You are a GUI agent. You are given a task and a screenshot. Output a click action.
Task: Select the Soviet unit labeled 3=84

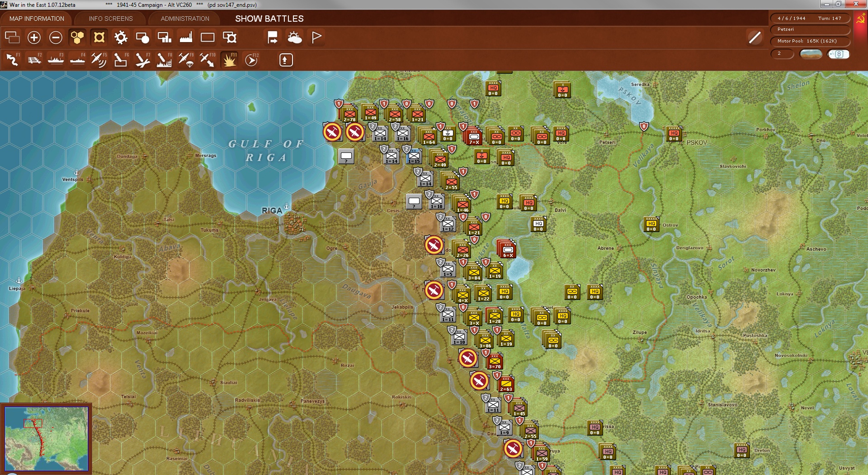coord(474,272)
